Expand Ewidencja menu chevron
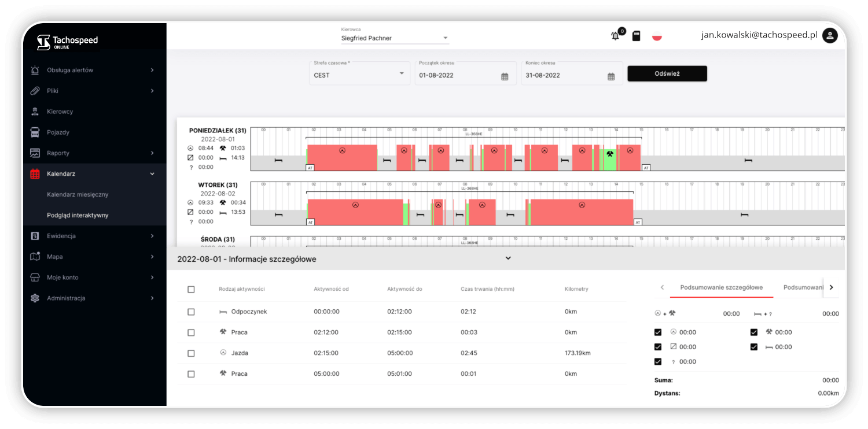This screenshot has width=868, height=429. coord(152,236)
